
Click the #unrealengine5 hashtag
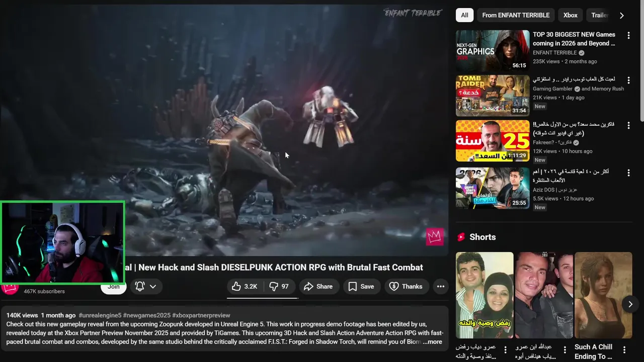[x=100, y=315]
